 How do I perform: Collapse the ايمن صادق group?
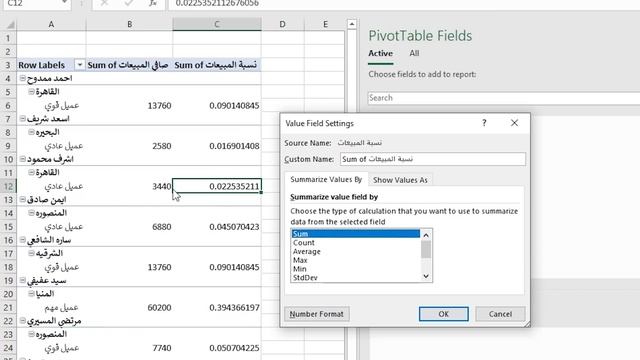[23, 199]
